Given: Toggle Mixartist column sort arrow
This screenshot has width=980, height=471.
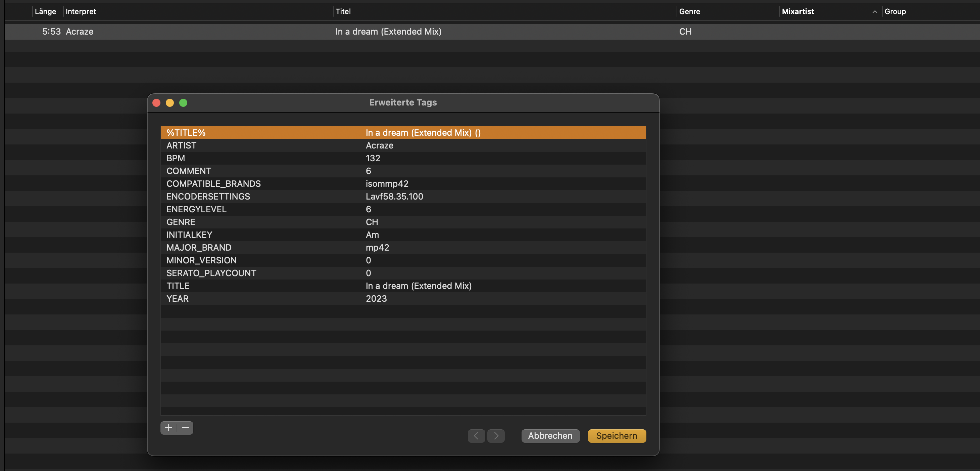Looking at the screenshot, I should tap(875, 12).
